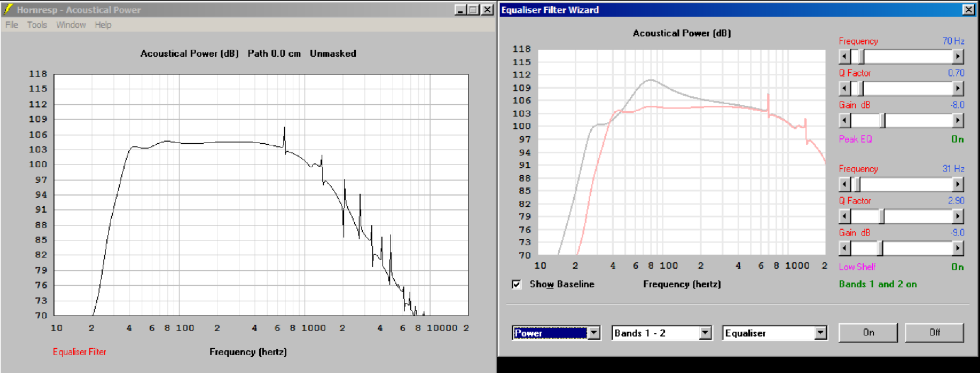
Task: Toggle band 2 On status next to Low Shelf
Action: 957,267
